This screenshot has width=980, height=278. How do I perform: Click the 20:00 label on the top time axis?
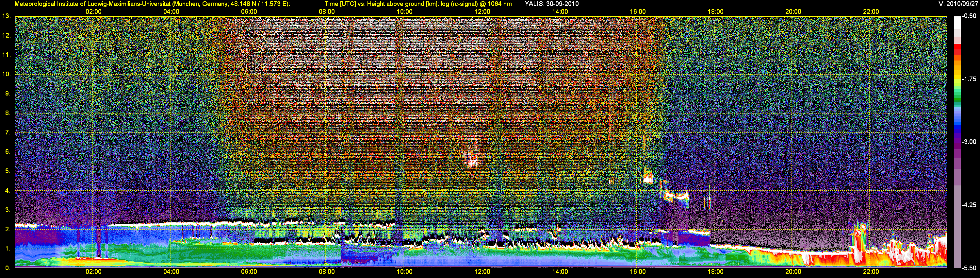coord(793,12)
